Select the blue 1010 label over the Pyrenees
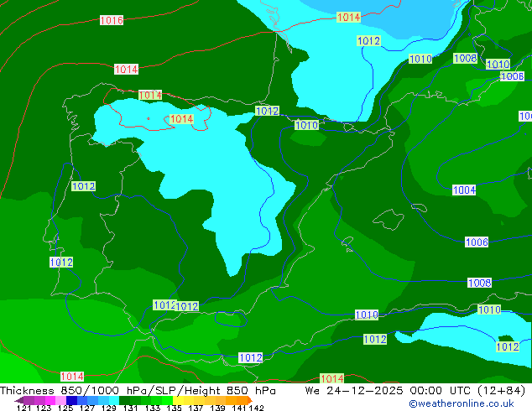 tap(307, 125)
